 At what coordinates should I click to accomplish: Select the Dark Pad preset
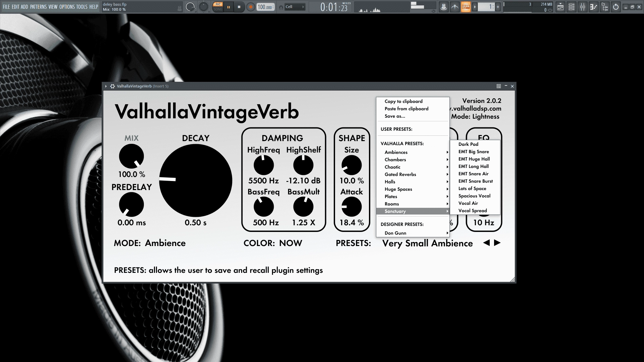pos(475,144)
